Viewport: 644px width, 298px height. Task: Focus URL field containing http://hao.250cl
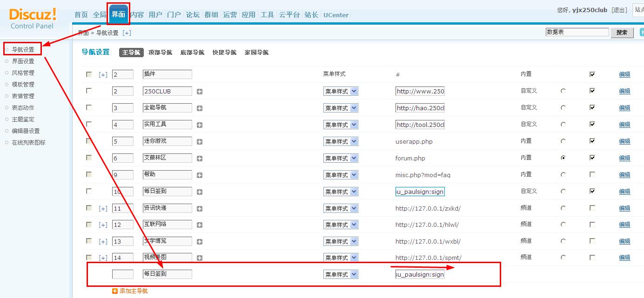coord(420,108)
